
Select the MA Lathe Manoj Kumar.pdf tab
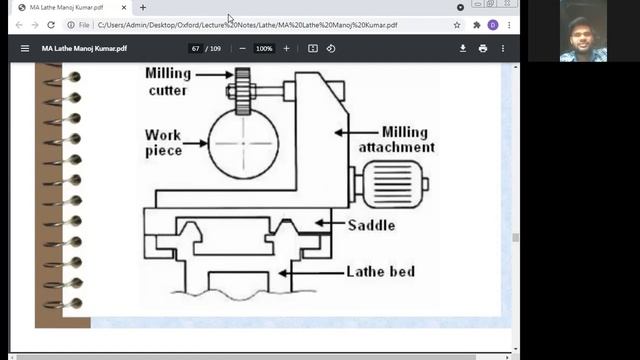[71, 7]
